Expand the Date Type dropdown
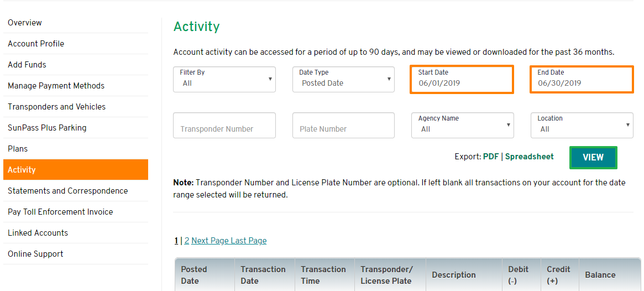 pos(343,79)
